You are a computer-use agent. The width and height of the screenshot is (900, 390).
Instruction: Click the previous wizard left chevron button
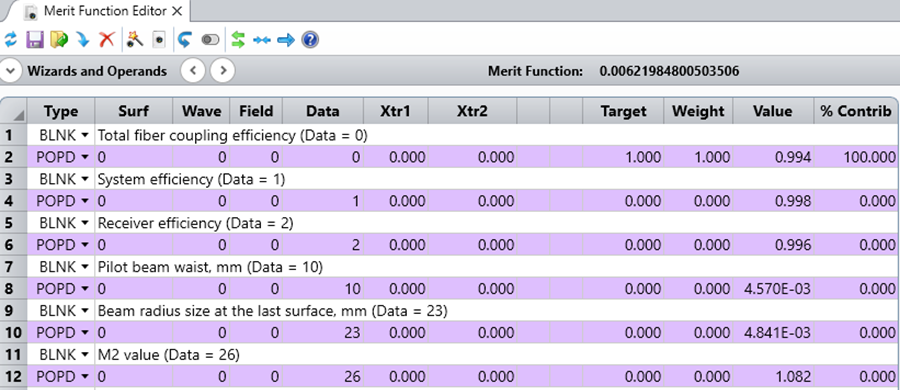pyautogui.click(x=193, y=71)
